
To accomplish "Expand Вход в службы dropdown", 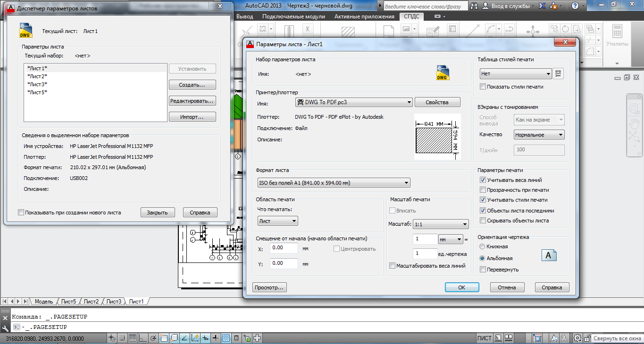I will click(533, 7).
